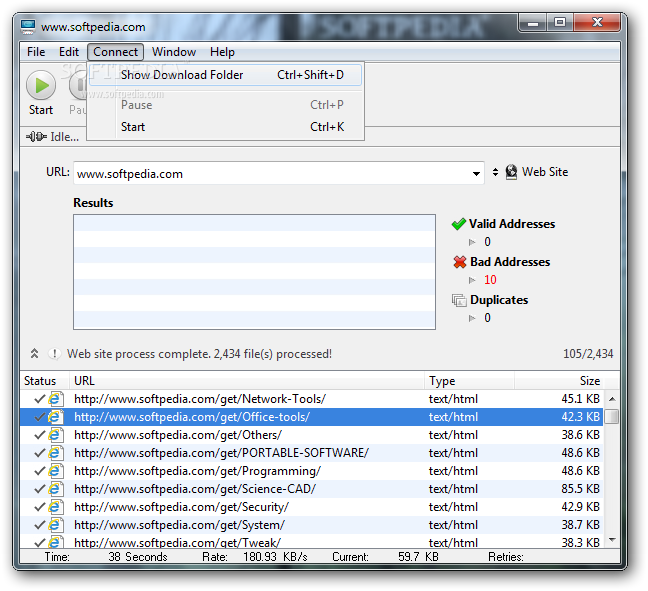Click the 38 Seconds time value
The height and width of the screenshot is (591, 648).
138,557
